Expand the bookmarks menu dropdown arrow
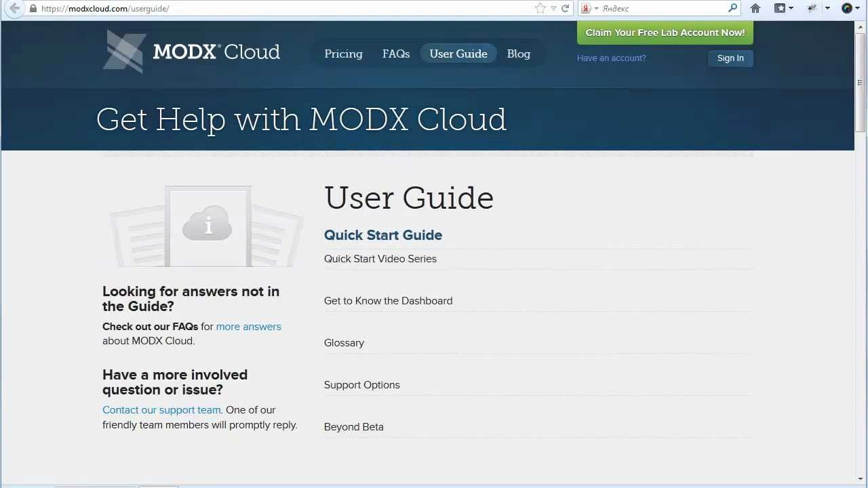This screenshot has height=488, width=868. click(791, 9)
